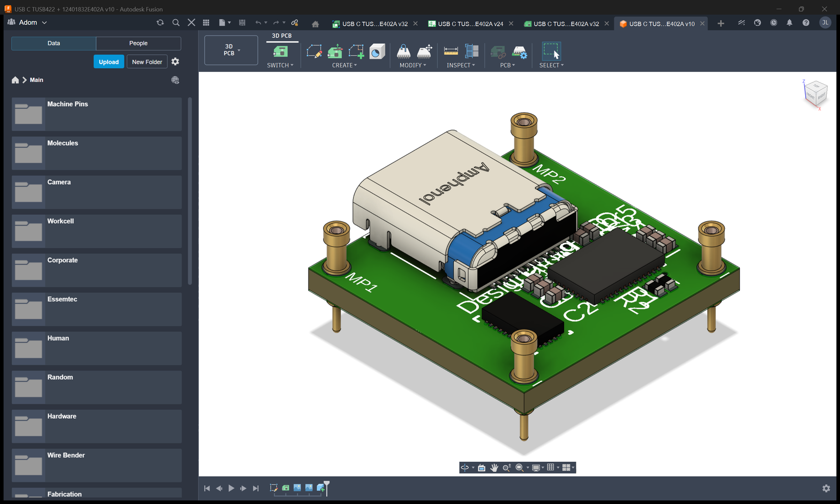This screenshot has width=840, height=504.
Task: Click the online status globe icon
Action: coord(757,22)
